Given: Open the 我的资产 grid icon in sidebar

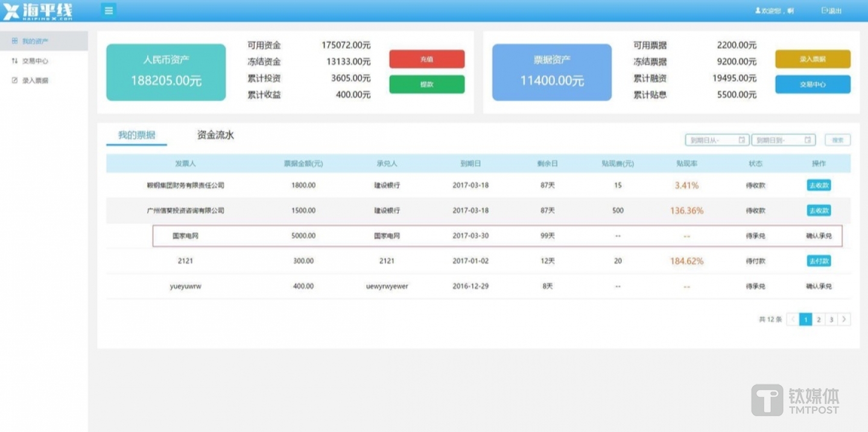Looking at the screenshot, I should click(x=14, y=41).
